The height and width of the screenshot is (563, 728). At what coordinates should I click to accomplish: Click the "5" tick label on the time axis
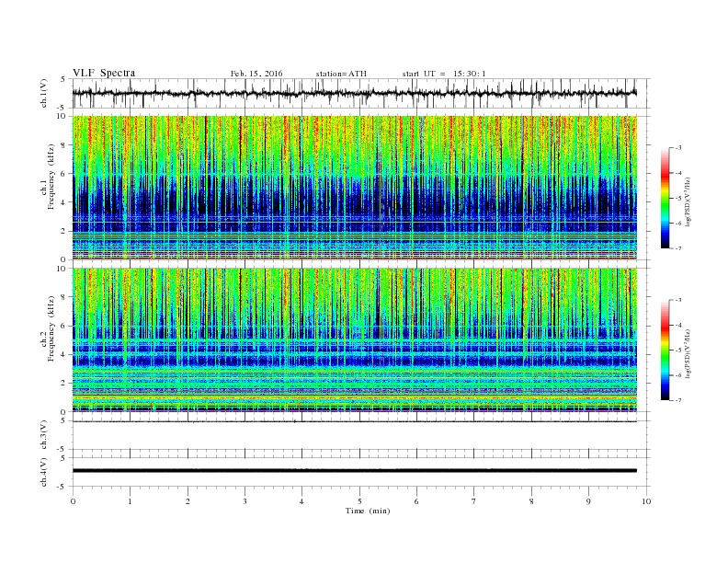359,501
